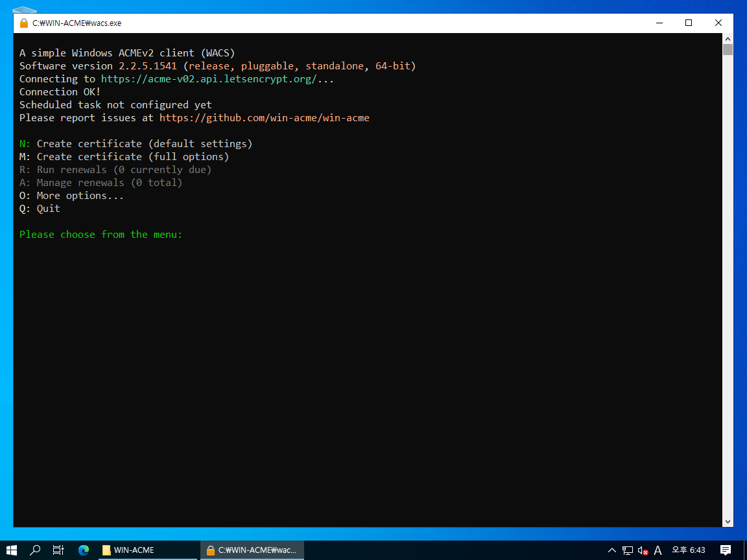Screen dimensions: 747x560
Task: Click 'N: Create certificate (default settings)' line
Action: click(136, 144)
